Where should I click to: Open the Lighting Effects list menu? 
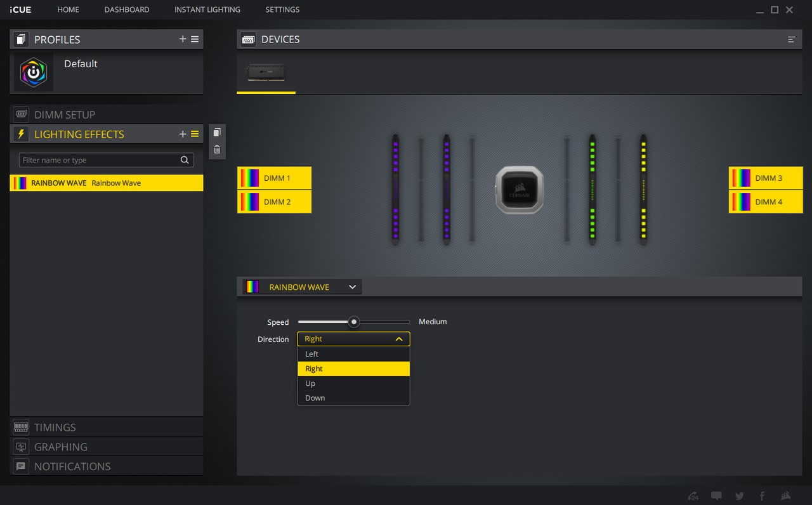pyautogui.click(x=195, y=134)
